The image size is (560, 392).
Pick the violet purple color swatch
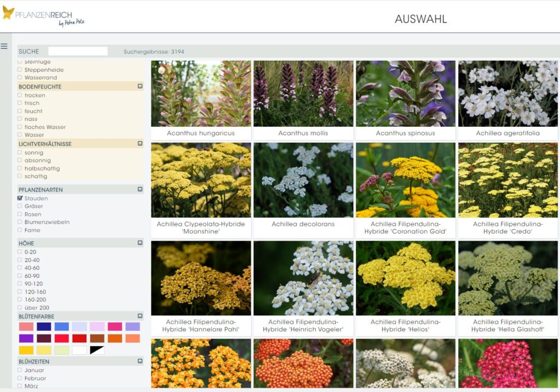26,338
